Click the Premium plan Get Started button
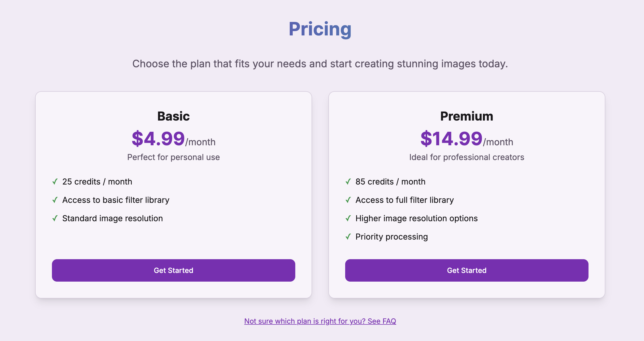The width and height of the screenshot is (644, 341). 467,270
